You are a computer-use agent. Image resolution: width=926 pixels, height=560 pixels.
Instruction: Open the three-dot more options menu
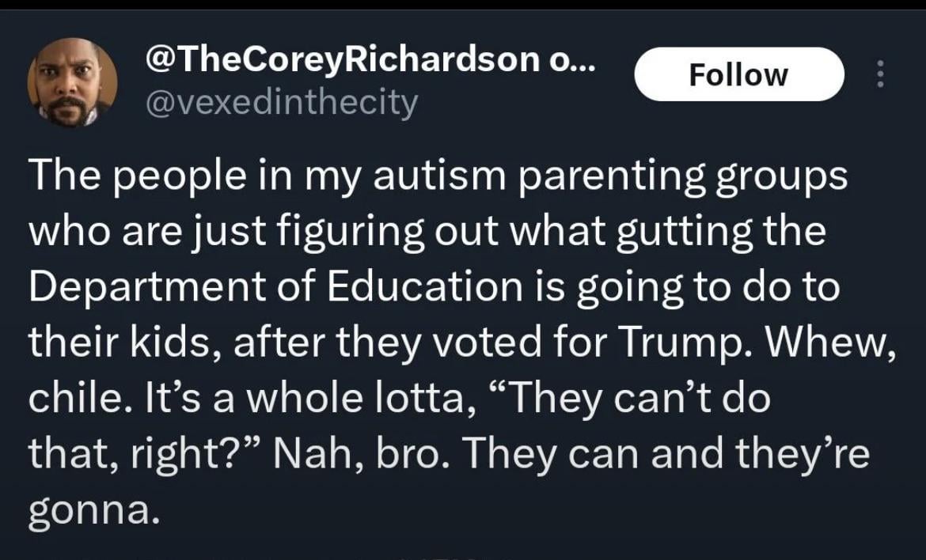click(879, 75)
